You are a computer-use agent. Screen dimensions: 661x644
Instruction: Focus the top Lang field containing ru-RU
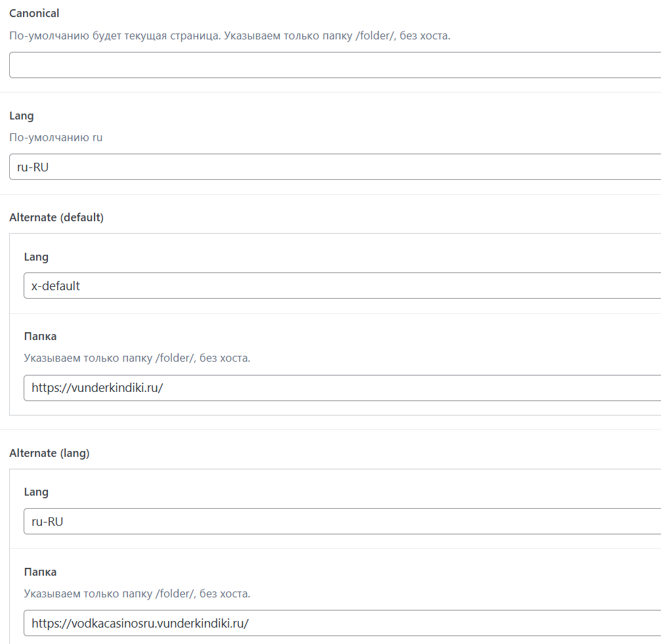[x=335, y=167]
